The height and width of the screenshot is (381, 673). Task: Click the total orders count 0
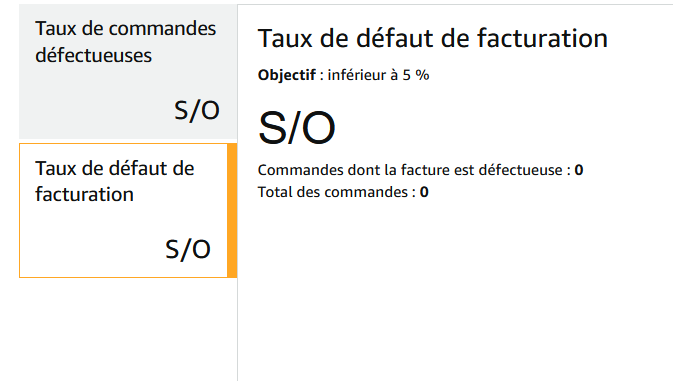424,192
